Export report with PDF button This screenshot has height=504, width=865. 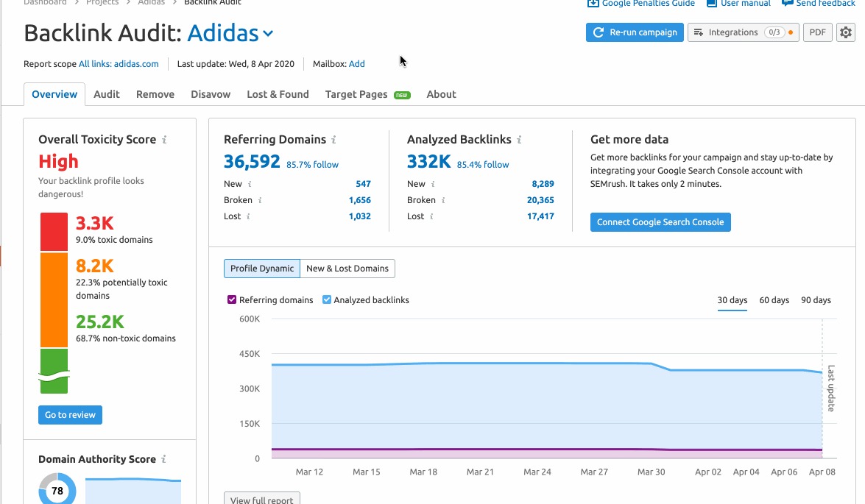818,32
